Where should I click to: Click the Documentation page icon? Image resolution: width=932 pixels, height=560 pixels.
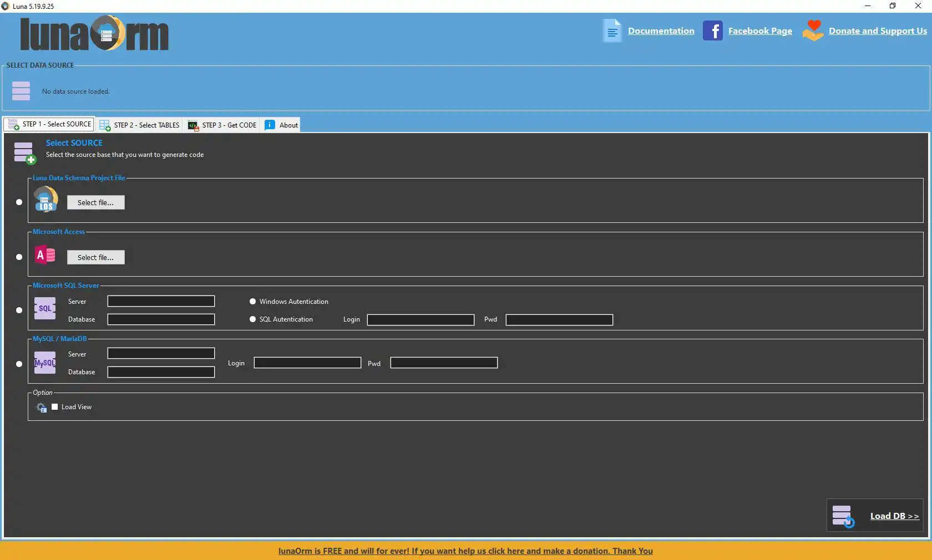coord(612,31)
